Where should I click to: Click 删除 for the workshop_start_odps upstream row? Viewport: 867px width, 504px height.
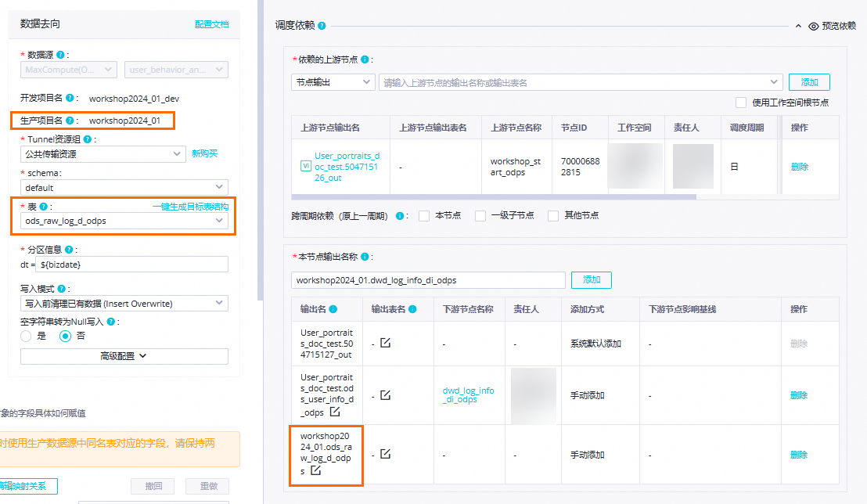coord(799,167)
